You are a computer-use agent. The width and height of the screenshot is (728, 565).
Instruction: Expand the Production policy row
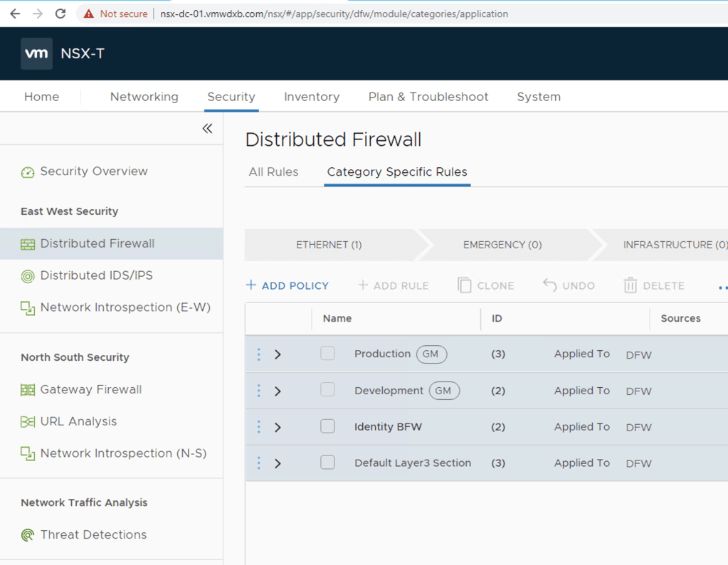coord(278,354)
